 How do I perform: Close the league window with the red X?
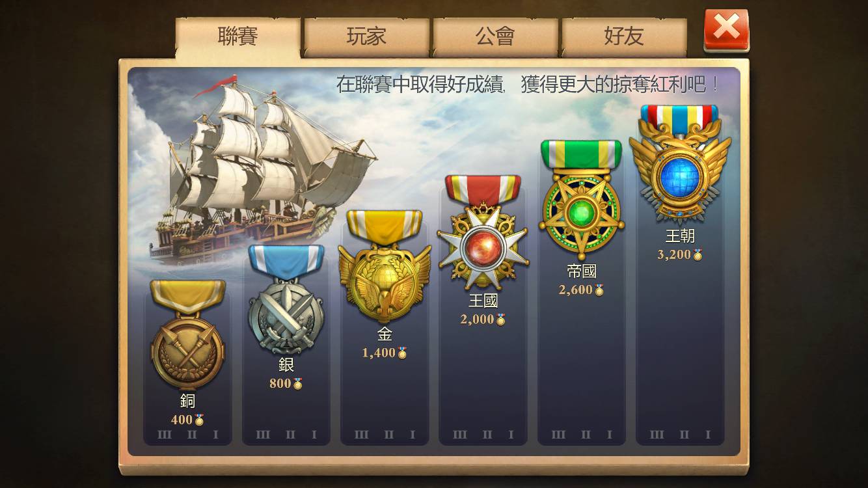tap(726, 30)
